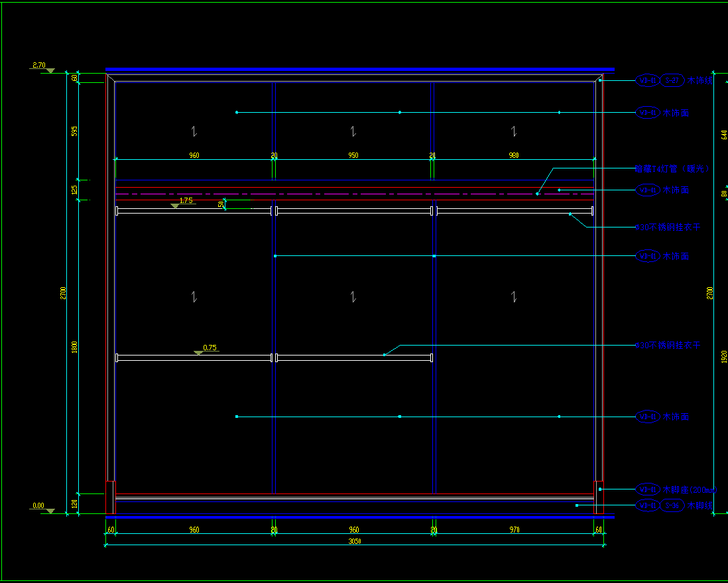Image resolution: width=728 pixels, height=583 pixels.
Task: Select the 0.75 elevation marker symbol
Action: (x=198, y=353)
